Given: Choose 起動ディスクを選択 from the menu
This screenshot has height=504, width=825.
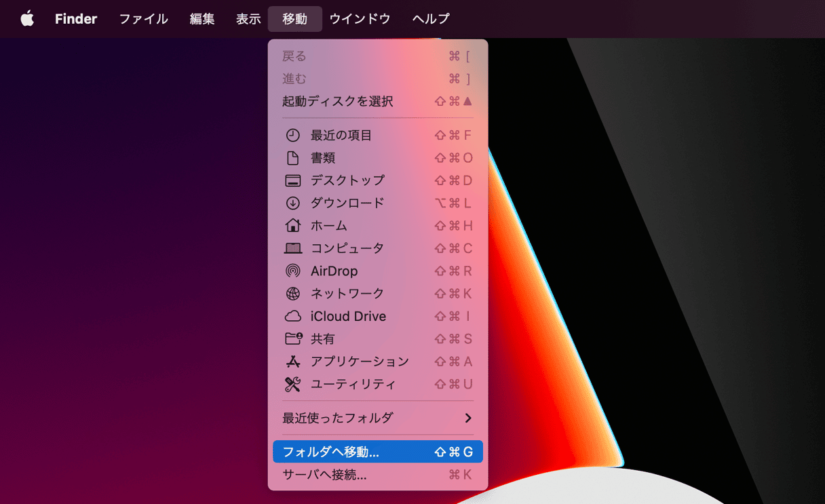Looking at the screenshot, I should pos(378,101).
